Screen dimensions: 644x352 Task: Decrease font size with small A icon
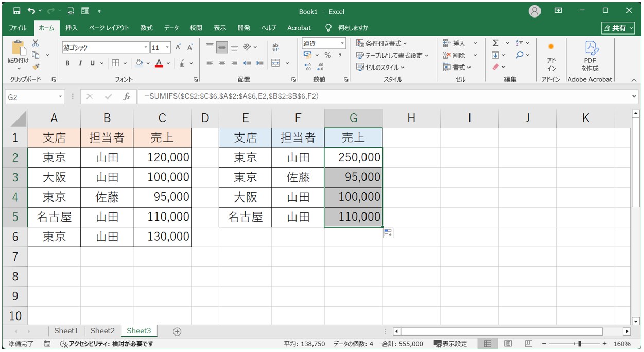190,47
